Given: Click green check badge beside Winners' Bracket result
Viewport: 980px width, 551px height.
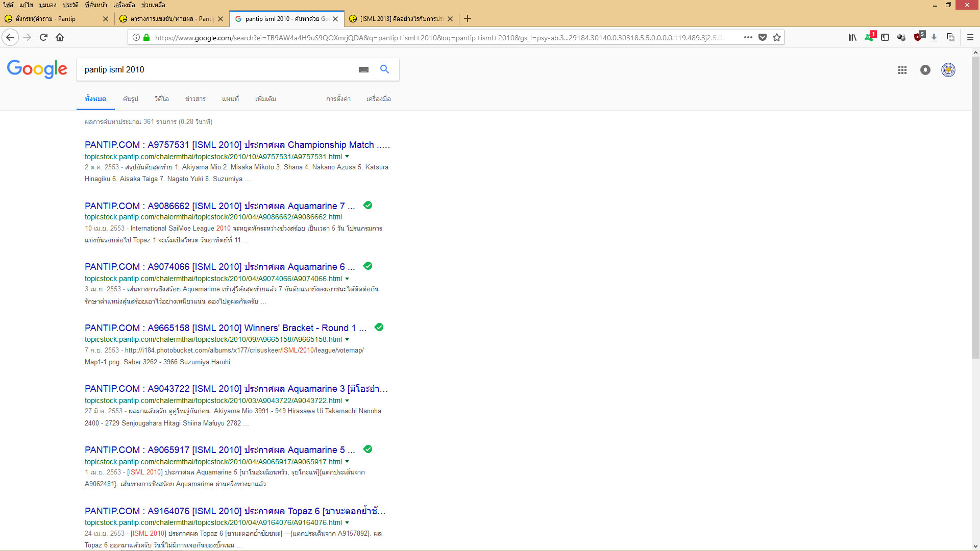Looking at the screenshot, I should coord(379,328).
